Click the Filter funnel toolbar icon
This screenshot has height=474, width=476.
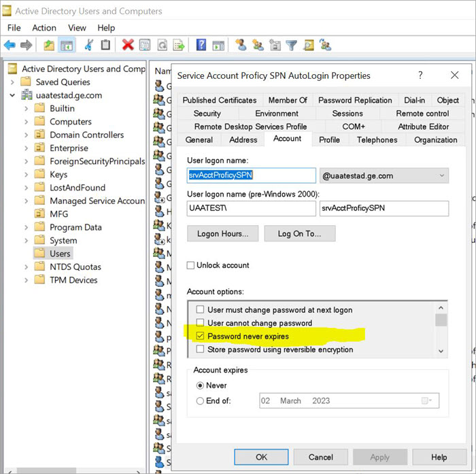291,46
